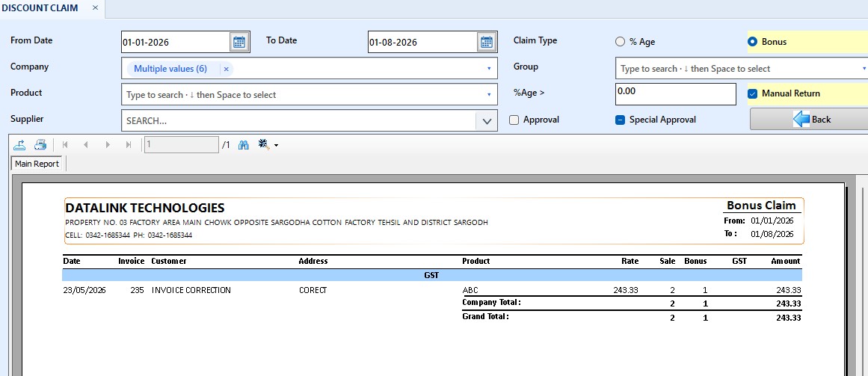Screen dimensions: 868x376
Task: Click the Amount column header
Action: (786, 261)
